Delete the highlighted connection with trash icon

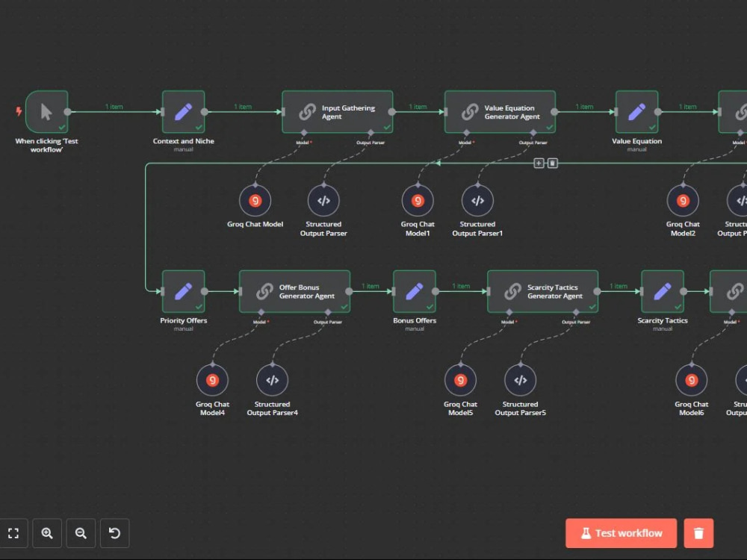pos(553,164)
